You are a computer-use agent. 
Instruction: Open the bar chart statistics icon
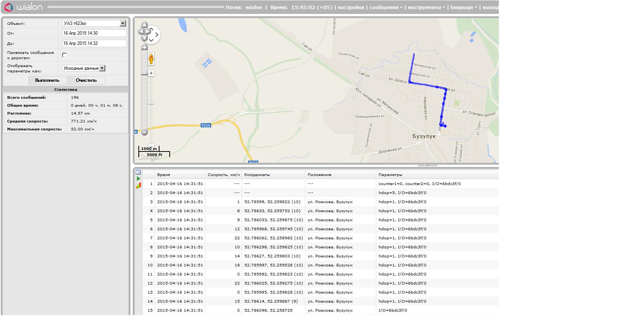coord(138,185)
